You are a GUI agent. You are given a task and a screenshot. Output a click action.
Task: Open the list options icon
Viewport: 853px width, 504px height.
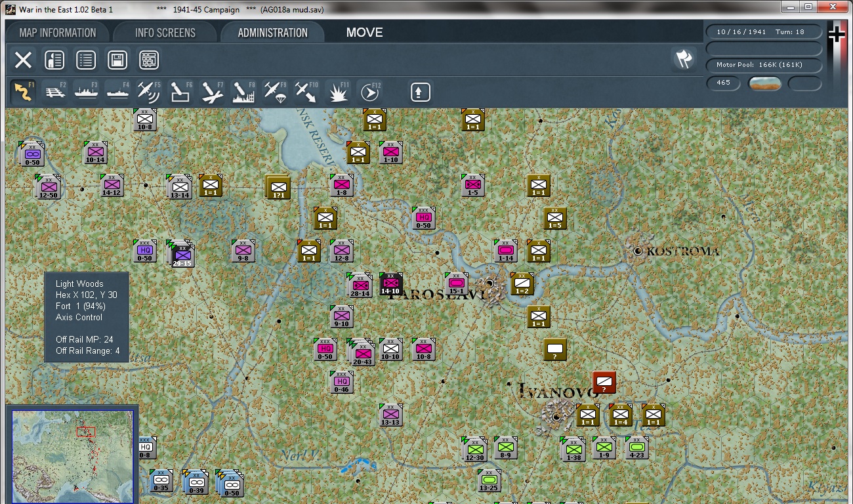point(86,60)
